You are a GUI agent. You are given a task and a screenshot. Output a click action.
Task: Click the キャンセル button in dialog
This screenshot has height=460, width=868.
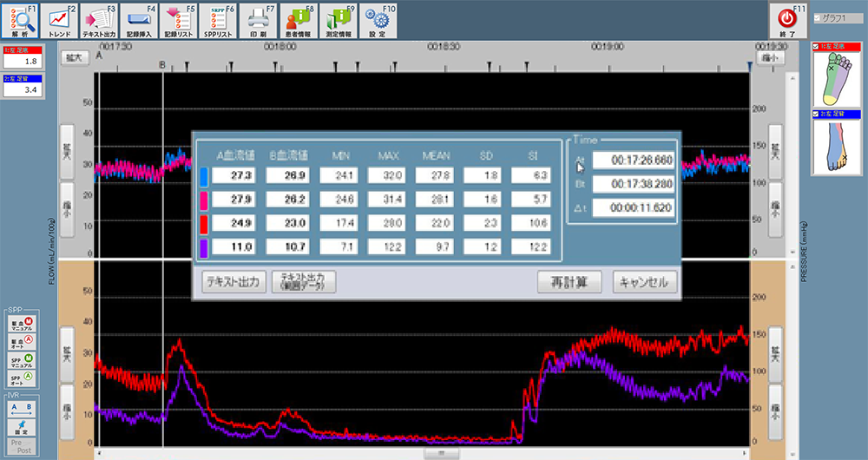point(645,282)
